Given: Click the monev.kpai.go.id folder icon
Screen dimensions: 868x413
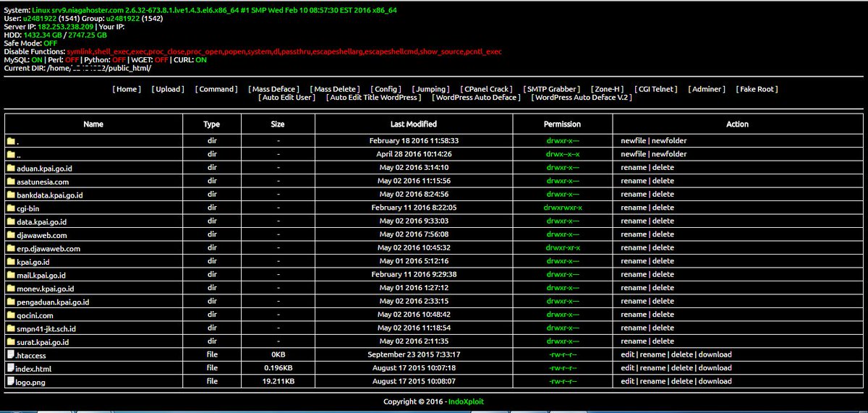Looking at the screenshot, I should pyautogui.click(x=11, y=289).
